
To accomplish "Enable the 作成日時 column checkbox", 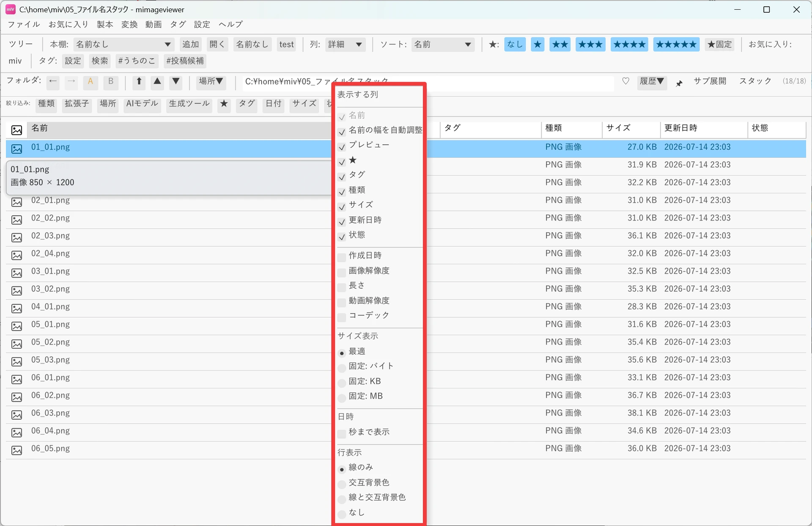I will [342, 257].
